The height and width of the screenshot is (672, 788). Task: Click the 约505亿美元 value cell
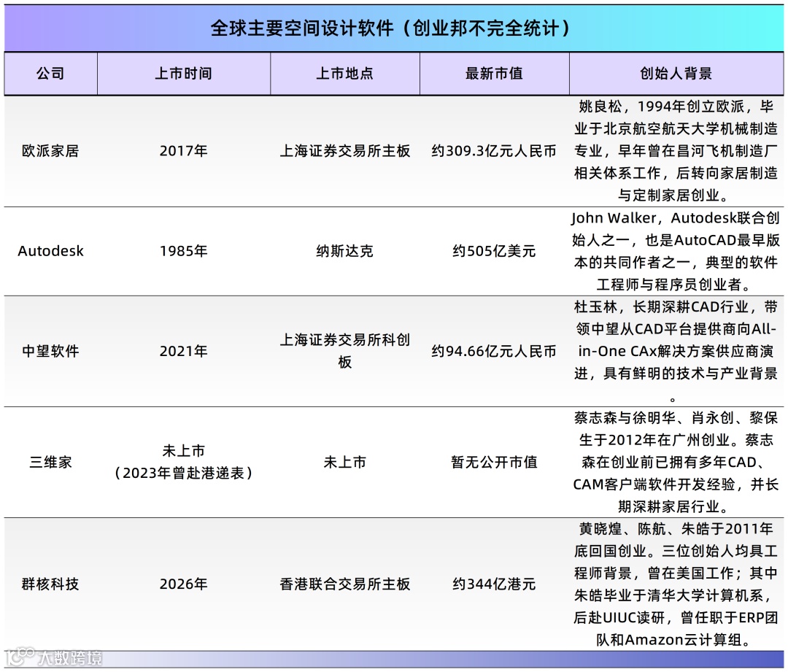pyautogui.click(x=494, y=251)
